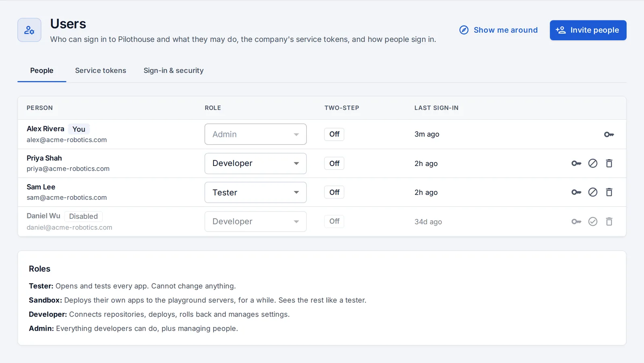Viewport: 644px width, 363px height.
Task: Click the 3m ago last sign-in value
Action: tap(427, 134)
